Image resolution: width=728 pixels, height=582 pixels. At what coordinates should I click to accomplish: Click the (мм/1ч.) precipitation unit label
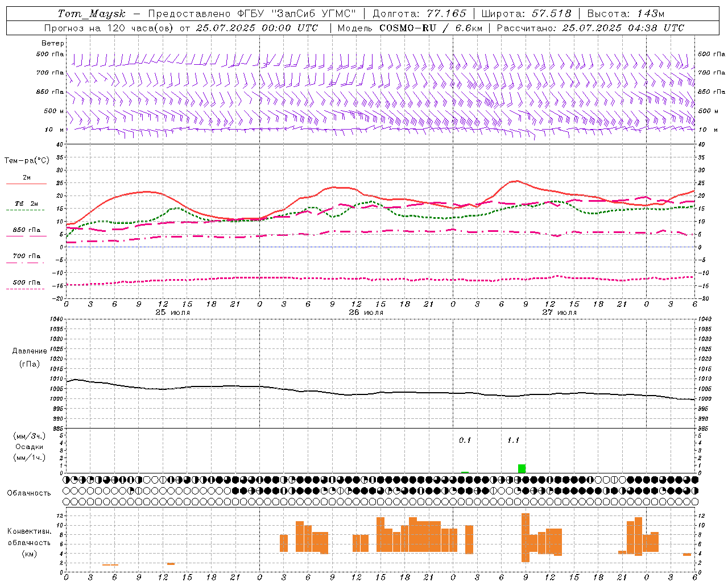[x=30, y=458]
